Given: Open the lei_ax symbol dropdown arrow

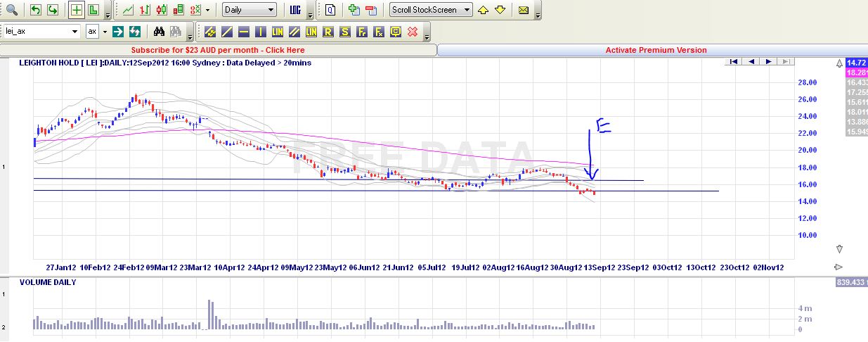Looking at the screenshot, I should tap(75, 32).
